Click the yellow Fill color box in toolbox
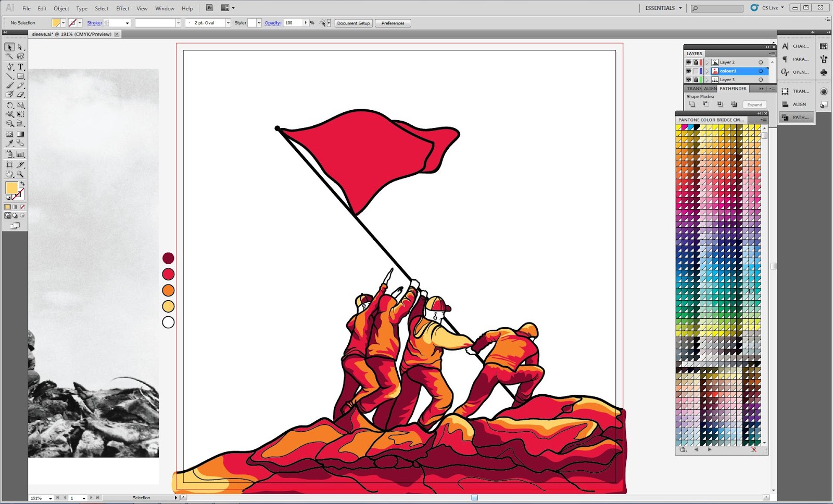 pos(11,188)
